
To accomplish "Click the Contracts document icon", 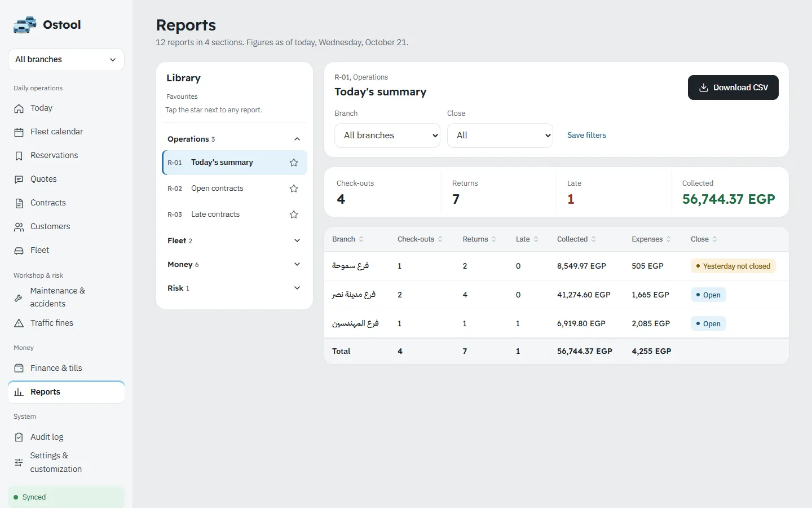I will point(19,203).
